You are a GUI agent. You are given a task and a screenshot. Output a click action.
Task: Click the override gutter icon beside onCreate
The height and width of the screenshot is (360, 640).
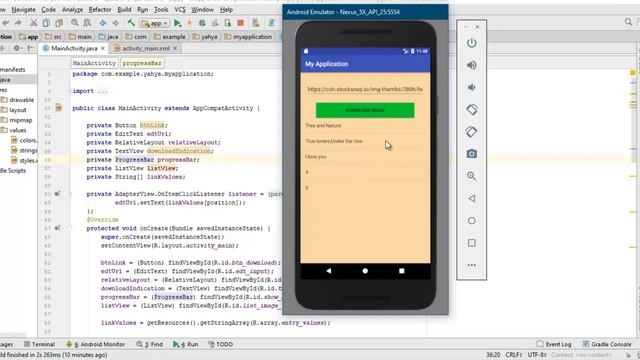click(58, 228)
